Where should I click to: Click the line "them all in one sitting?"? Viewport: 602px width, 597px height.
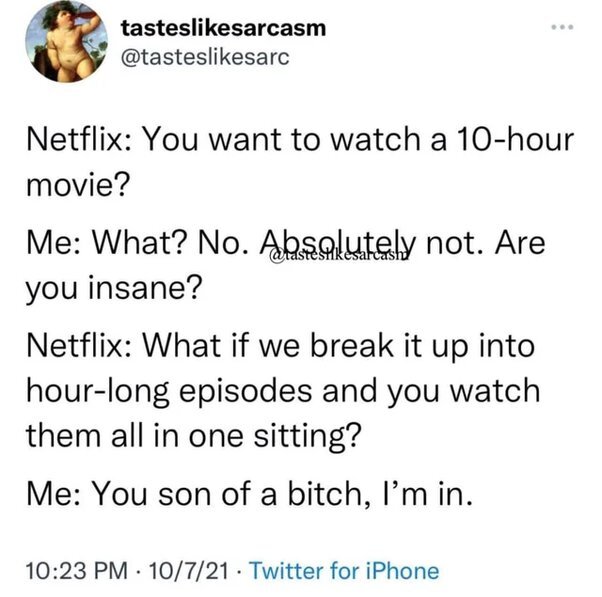pos(194,437)
